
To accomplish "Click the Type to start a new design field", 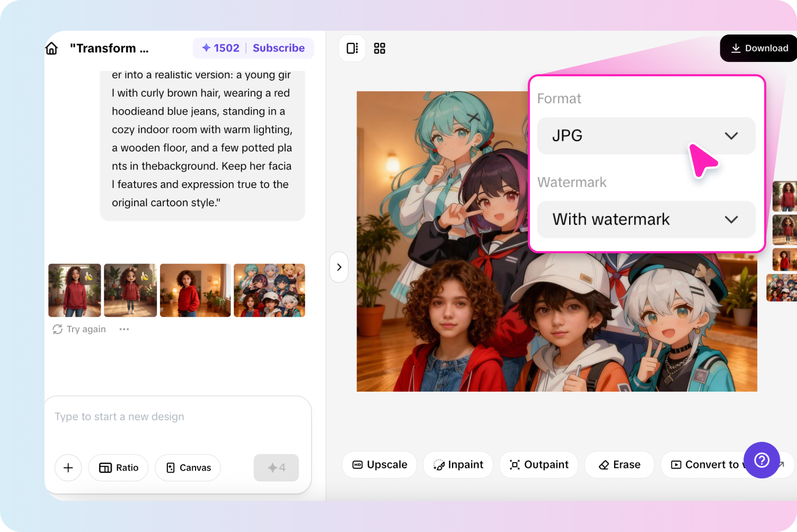I will [x=178, y=416].
